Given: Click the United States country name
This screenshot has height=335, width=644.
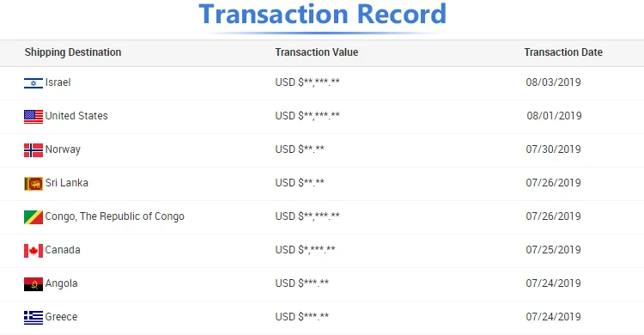Looking at the screenshot, I should point(76,116).
